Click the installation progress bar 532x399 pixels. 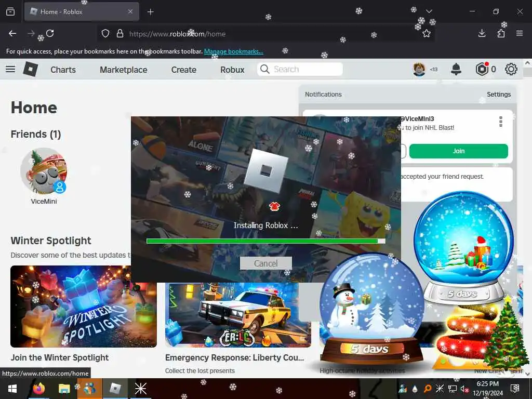point(265,241)
